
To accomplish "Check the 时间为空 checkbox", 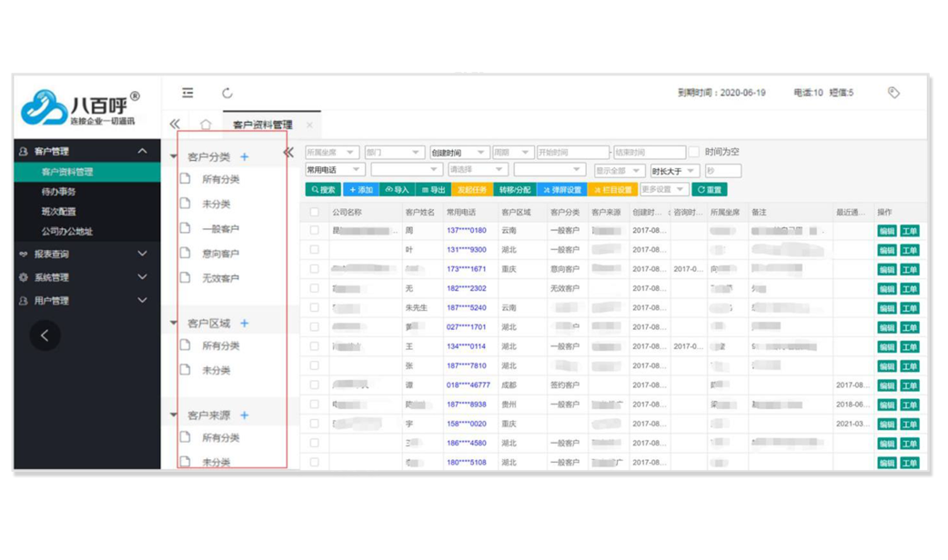I will 694,152.
